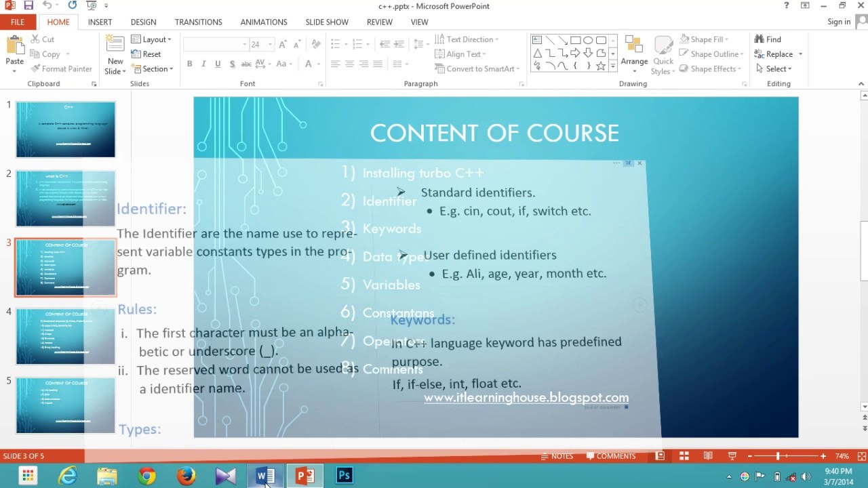868x488 pixels.
Task: Click the Reset slide button
Action: pyautogui.click(x=146, y=54)
